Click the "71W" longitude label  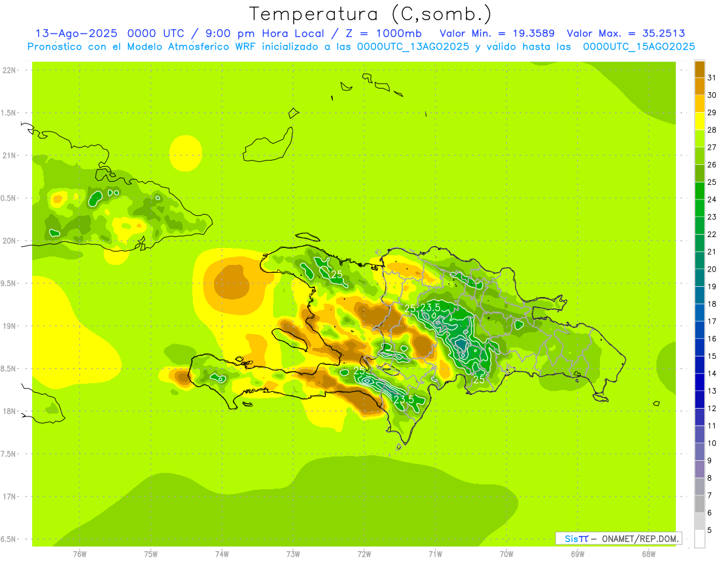[435, 554]
